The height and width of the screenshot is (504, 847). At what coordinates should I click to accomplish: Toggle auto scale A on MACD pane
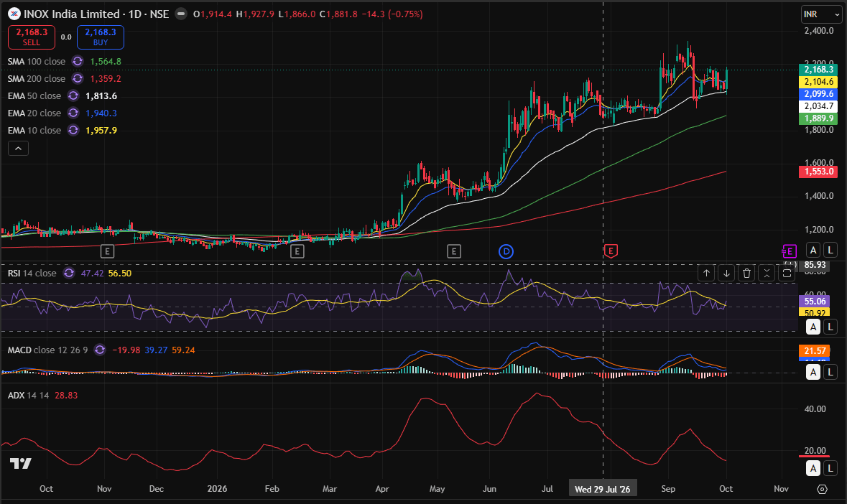point(813,372)
